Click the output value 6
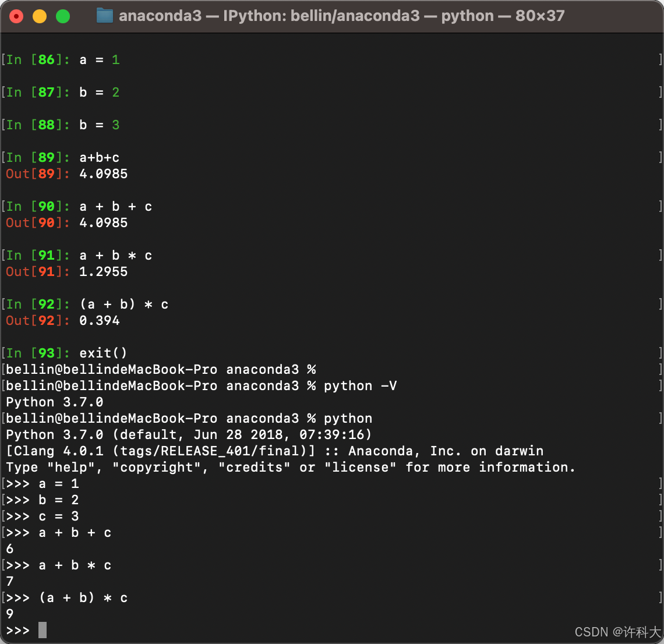Image resolution: width=664 pixels, height=644 pixels. click(10, 549)
